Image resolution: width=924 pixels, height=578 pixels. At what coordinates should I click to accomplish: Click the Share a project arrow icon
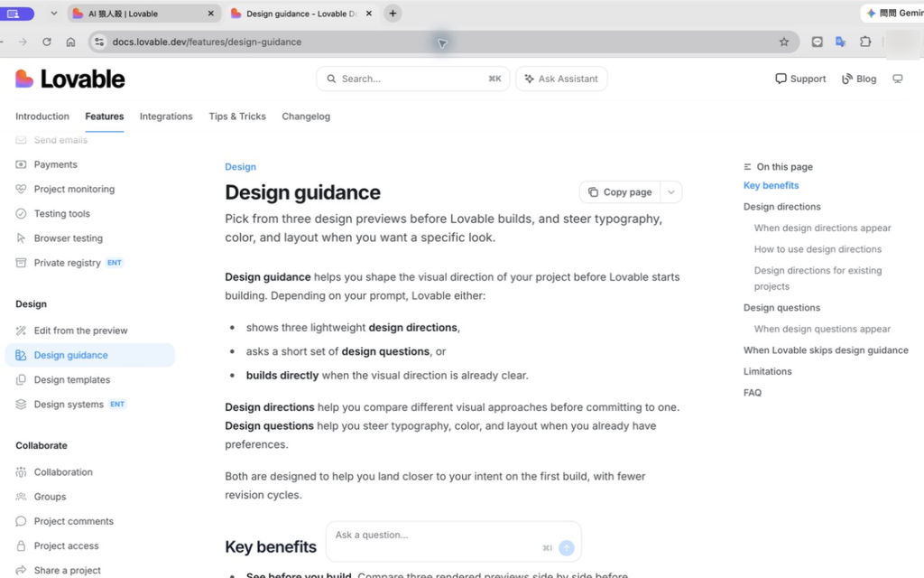coord(22,571)
